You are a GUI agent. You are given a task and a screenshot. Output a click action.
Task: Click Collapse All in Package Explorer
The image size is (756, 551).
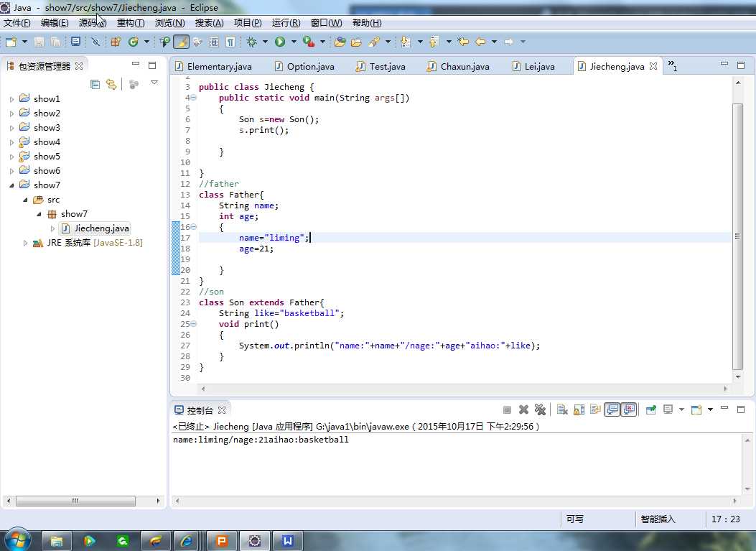(x=95, y=85)
